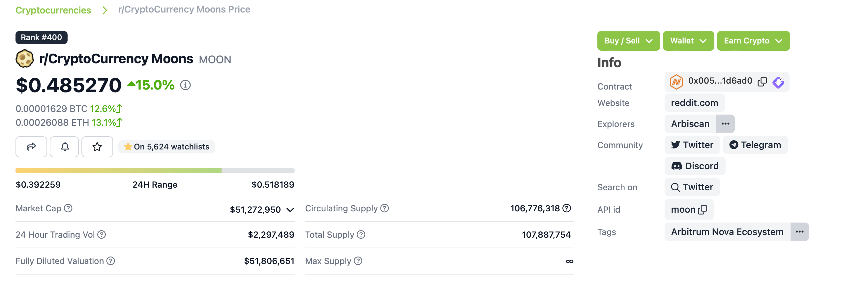Copy the moon API id

[703, 210]
